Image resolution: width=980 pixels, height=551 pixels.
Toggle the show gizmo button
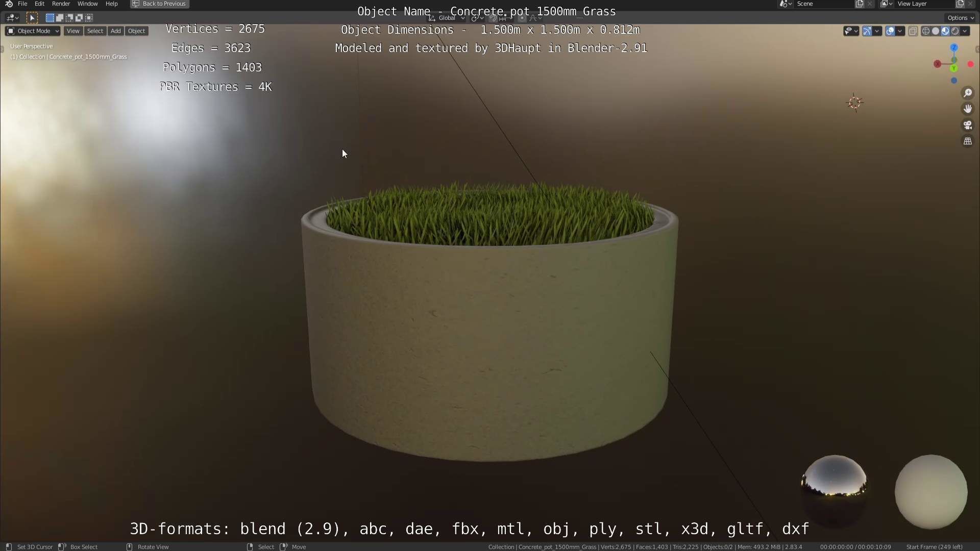click(x=867, y=31)
